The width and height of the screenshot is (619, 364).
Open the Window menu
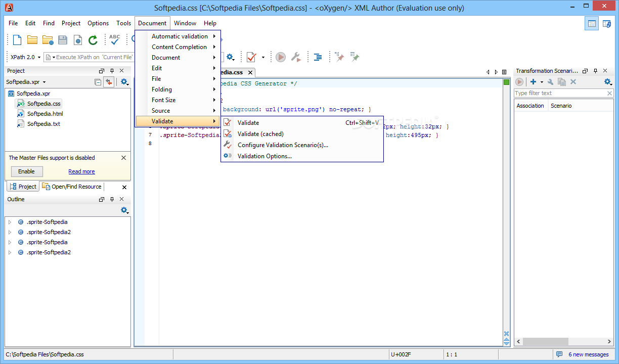(x=185, y=23)
